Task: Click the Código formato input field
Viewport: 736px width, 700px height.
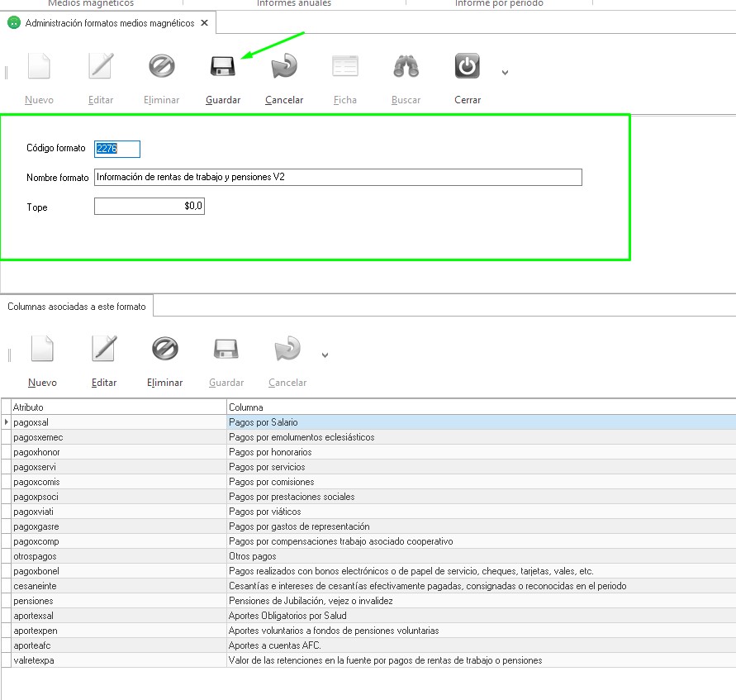Action: (117, 149)
